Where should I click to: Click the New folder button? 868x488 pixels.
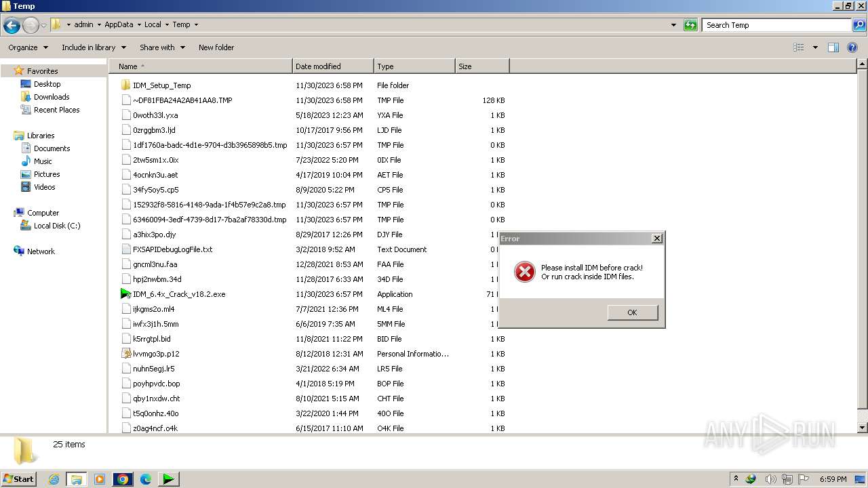click(216, 47)
